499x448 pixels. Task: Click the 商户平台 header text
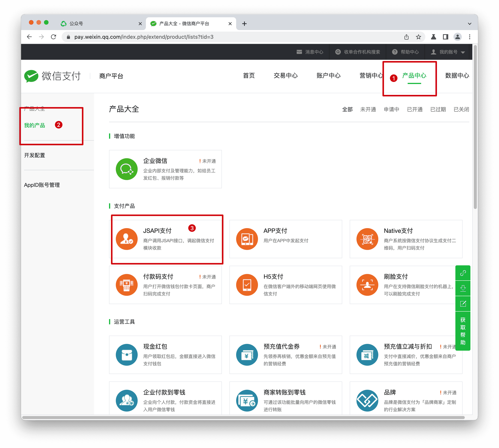111,76
